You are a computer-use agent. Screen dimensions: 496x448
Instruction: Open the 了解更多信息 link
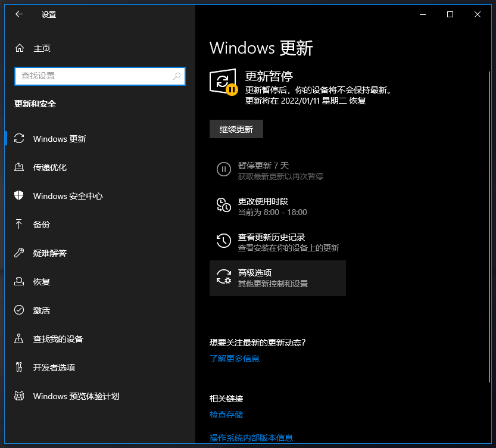click(x=235, y=359)
